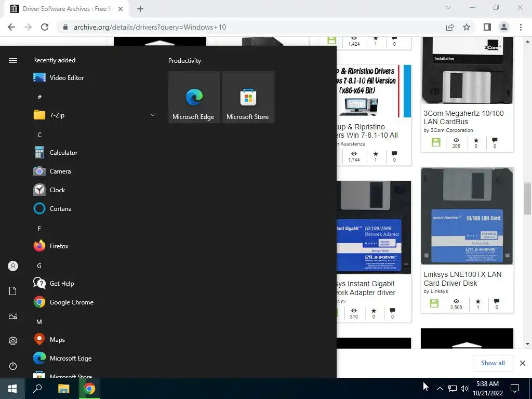The height and width of the screenshot is (399, 532).
Task: Open Video Editor from Recently added
Action: click(95, 78)
